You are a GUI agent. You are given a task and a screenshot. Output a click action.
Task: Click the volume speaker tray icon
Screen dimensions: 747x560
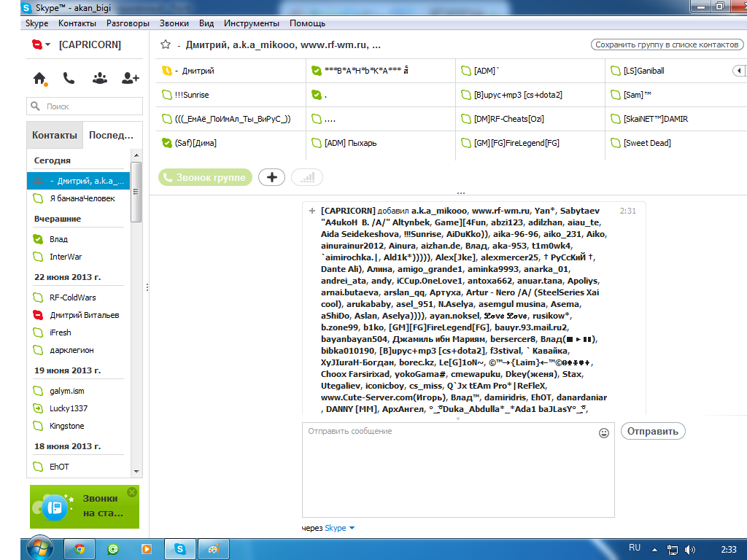[690, 550]
